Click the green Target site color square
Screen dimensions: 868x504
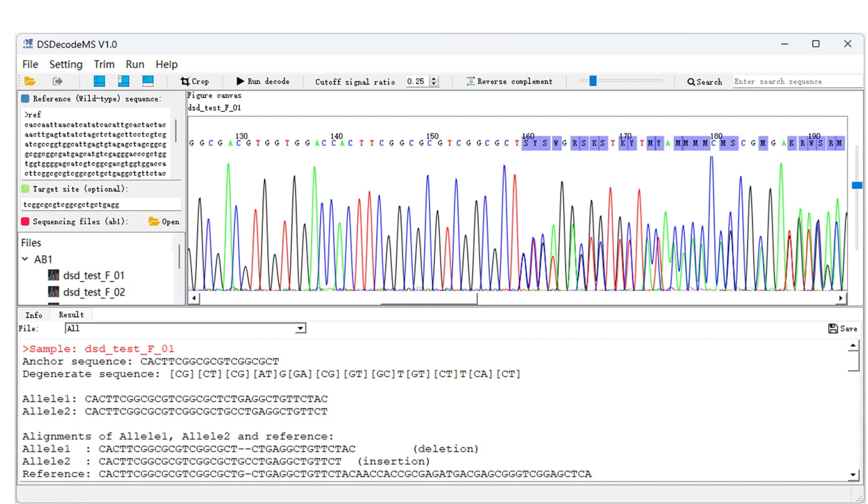25,189
